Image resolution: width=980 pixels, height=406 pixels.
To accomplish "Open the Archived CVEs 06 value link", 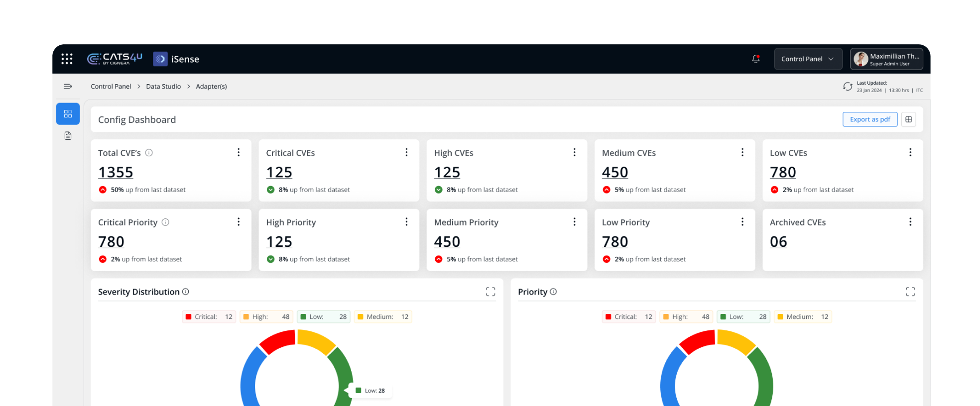I will pyautogui.click(x=778, y=242).
